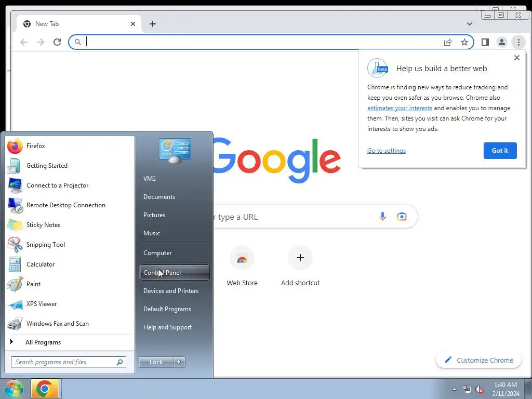Launch Remote Desktop Connection
The height and width of the screenshot is (399, 532).
click(x=70, y=205)
